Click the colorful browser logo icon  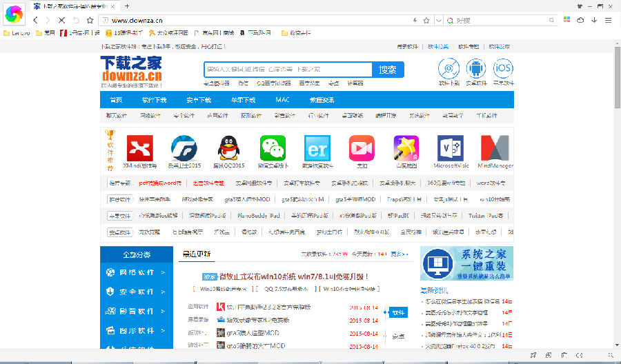click(14, 14)
